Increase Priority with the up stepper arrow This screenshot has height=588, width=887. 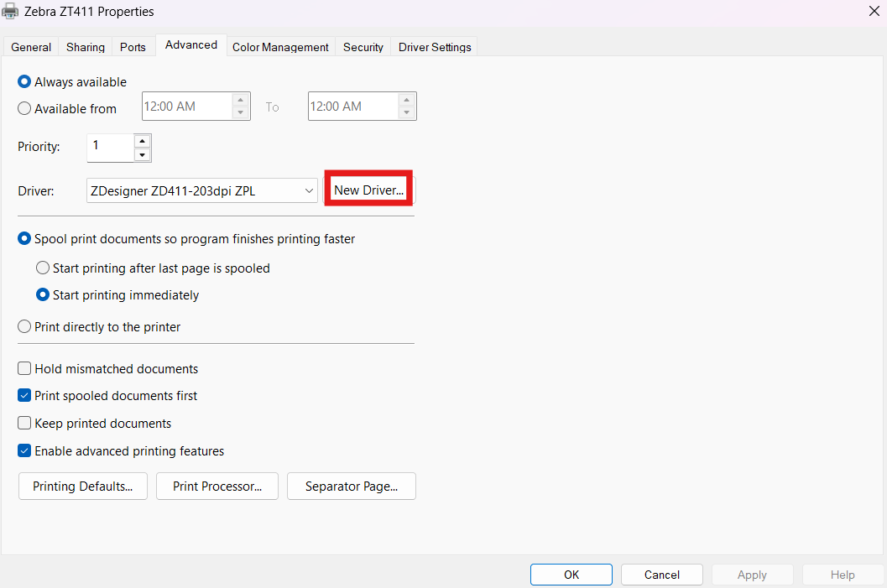click(142, 140)
